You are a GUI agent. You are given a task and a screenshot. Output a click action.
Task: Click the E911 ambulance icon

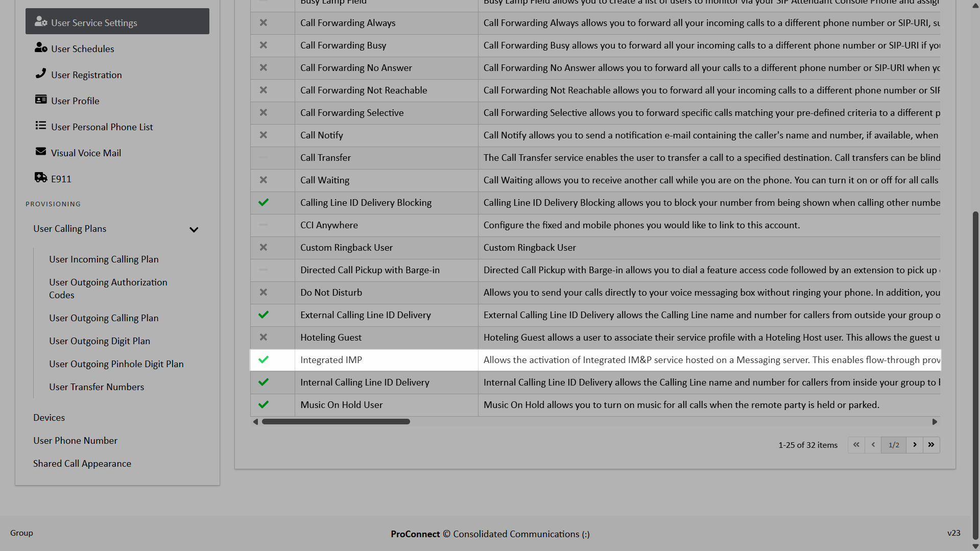[41, 178]
